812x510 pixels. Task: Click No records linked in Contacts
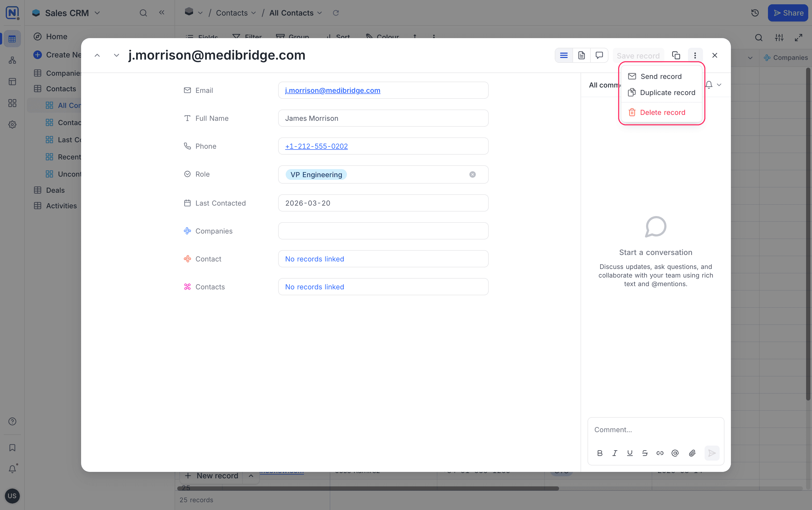coord(314,287)
